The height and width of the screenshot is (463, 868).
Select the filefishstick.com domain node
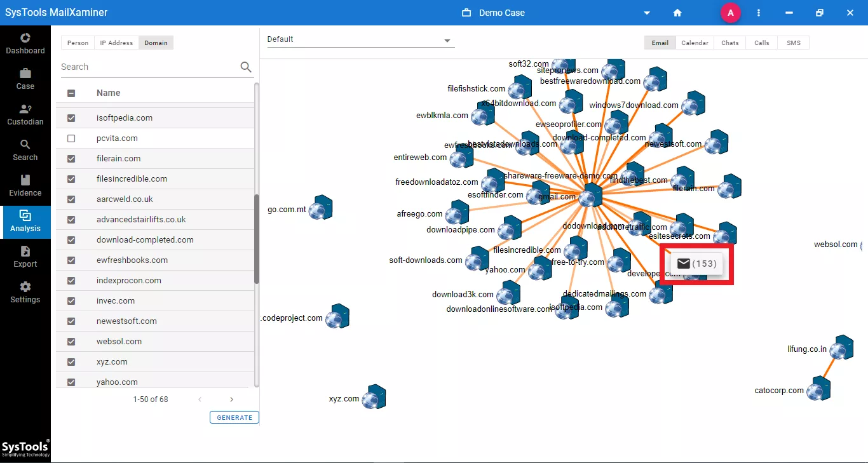pyautogui.click(x=520, y=88)
